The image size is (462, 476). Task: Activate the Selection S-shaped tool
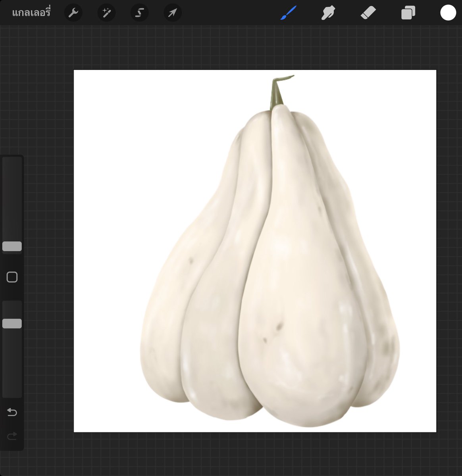(x=139, y=13)
